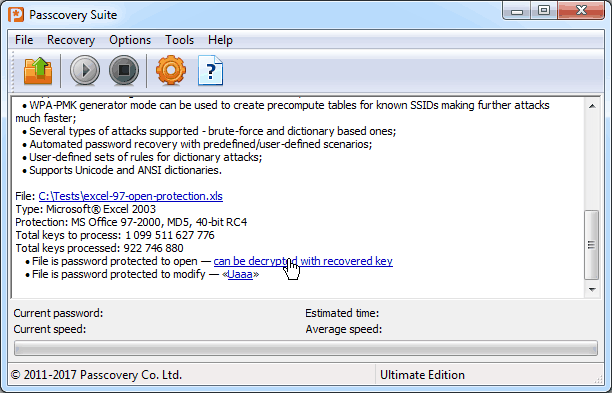Open the Recovery menu
The width and height of the screenshot is (612, 393).
71,40
